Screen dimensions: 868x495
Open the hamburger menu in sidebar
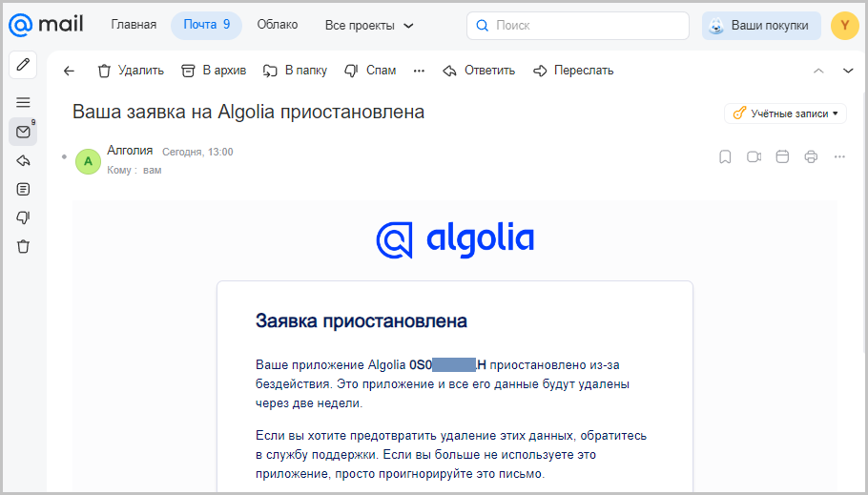tap(23, 102)
